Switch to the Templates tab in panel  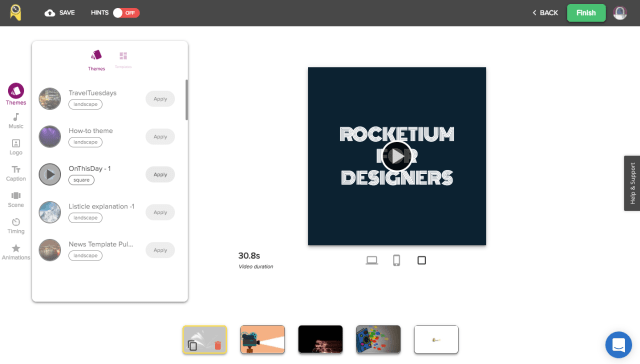click(123, 60)
